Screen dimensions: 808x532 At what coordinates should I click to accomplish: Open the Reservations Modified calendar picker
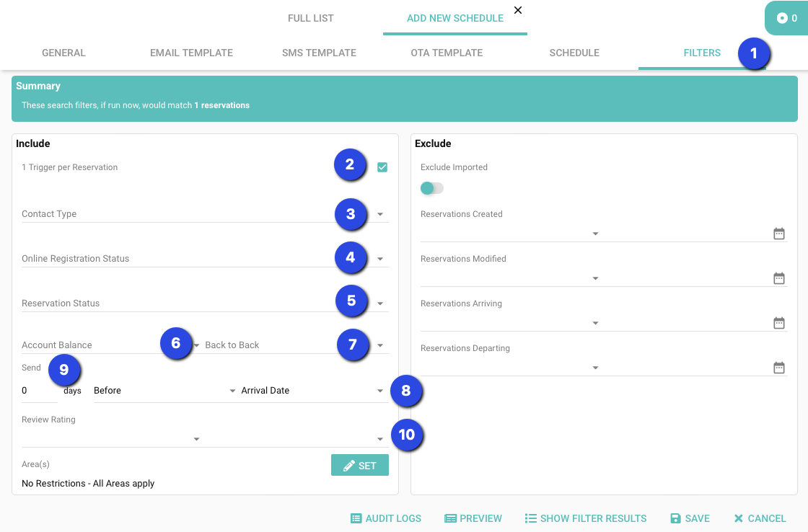778,278
